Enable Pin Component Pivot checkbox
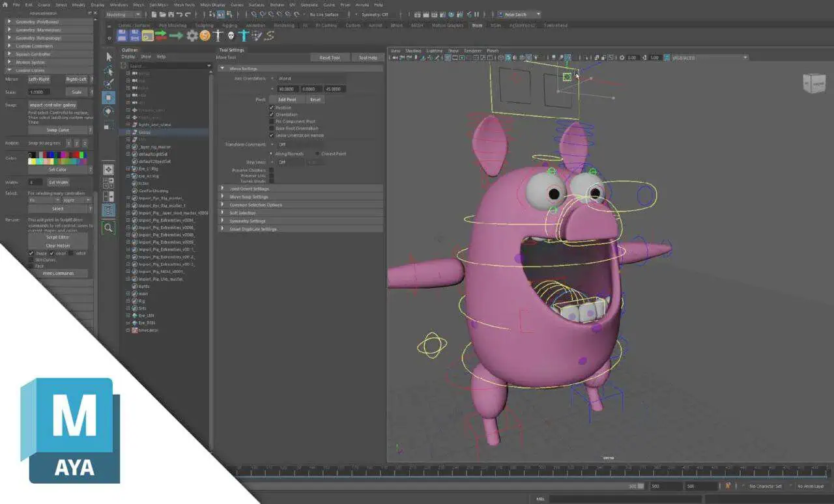 272,121
